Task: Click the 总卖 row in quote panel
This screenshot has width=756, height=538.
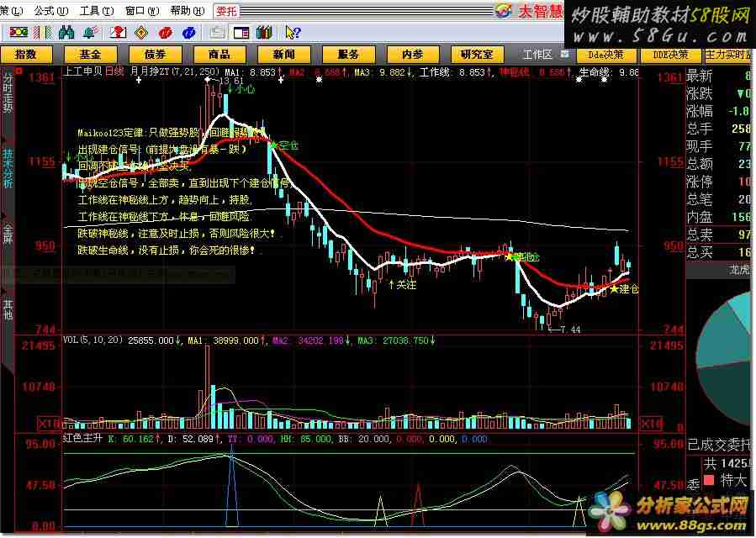Action: tap(718, 235)
